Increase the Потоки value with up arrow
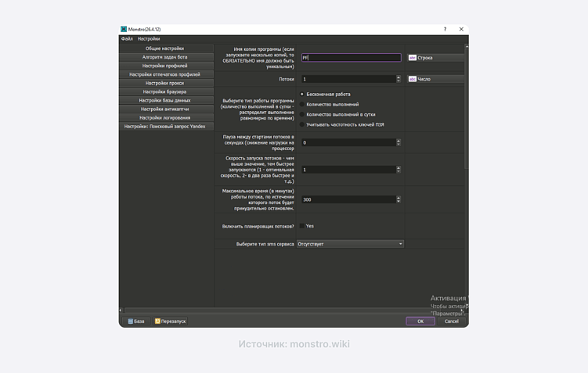 (x=399, y=77)
